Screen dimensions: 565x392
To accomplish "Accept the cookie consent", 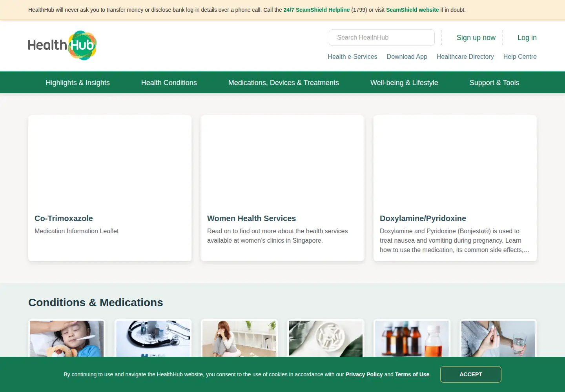I will (471, 374).
